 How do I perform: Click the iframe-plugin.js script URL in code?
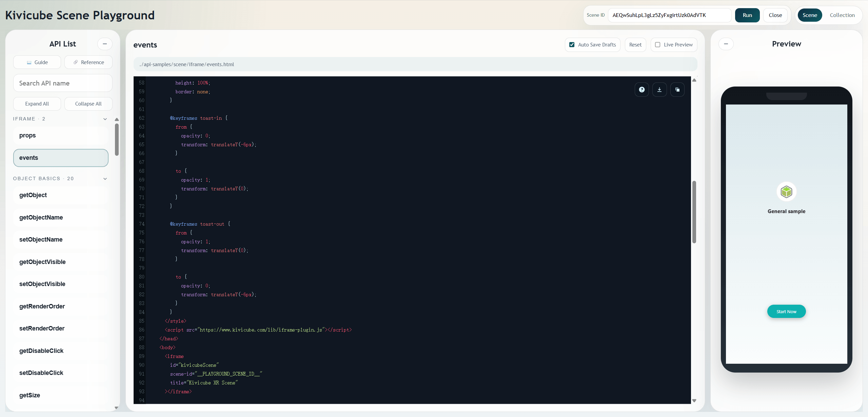261,330
